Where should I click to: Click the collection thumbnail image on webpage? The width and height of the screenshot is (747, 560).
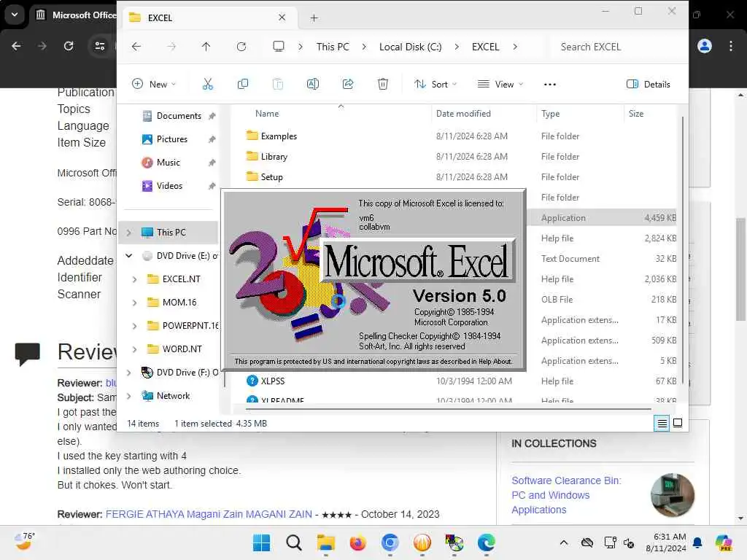coord(672,495)
